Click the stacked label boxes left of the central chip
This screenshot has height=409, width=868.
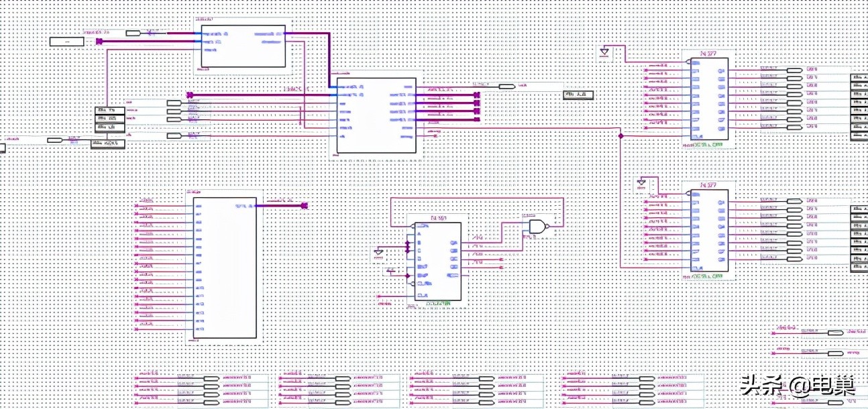tap(111, 121)
